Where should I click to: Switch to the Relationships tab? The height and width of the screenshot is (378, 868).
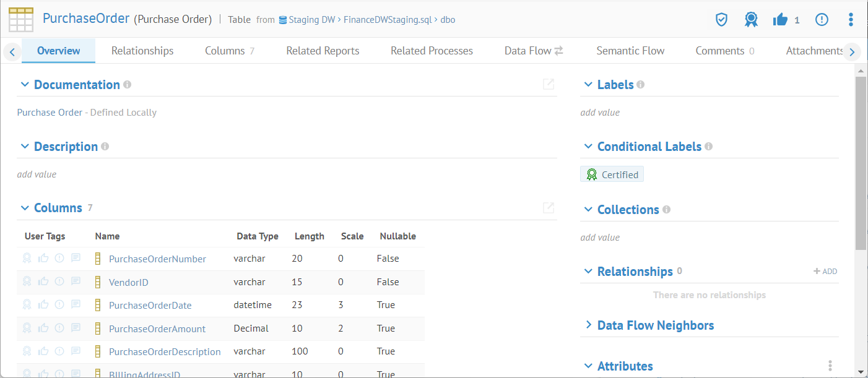coord(142,51)
